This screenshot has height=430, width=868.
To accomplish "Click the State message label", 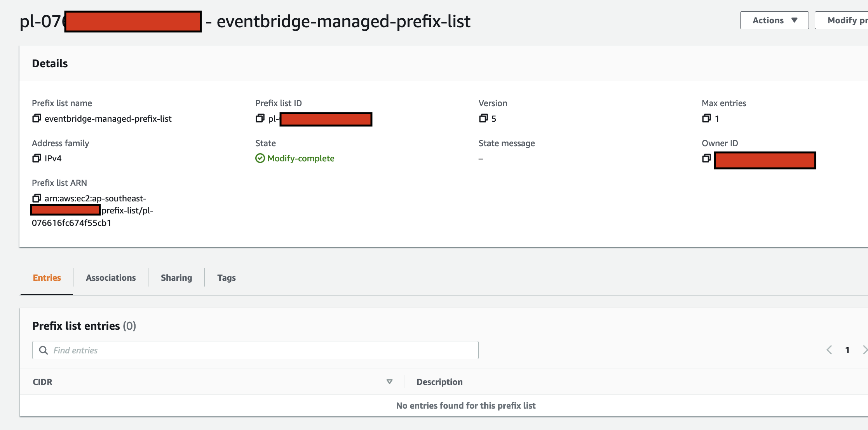I will (507, 143).
